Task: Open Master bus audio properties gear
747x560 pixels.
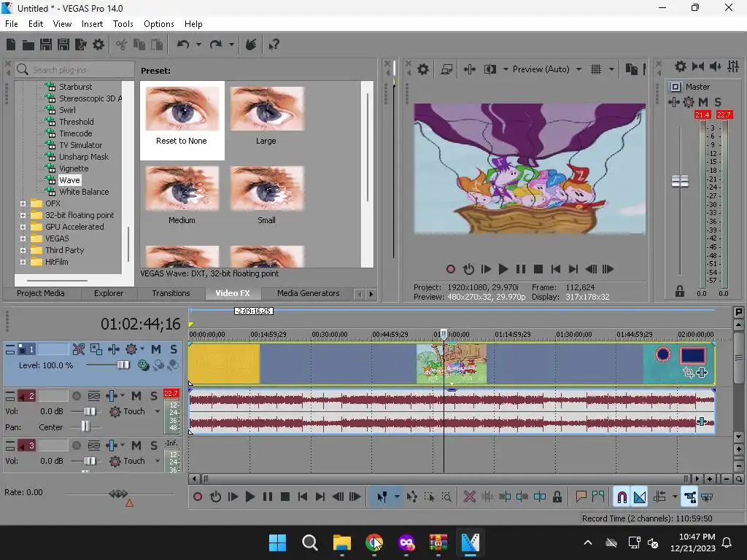Action: [681, 66]
